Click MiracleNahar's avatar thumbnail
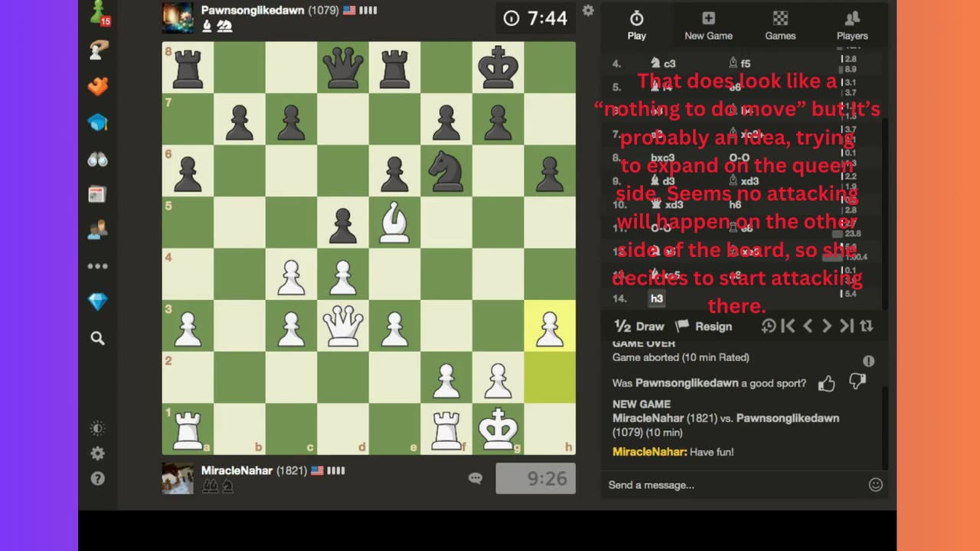Screen dimensions: 980x551 click(x=178, y=478)
